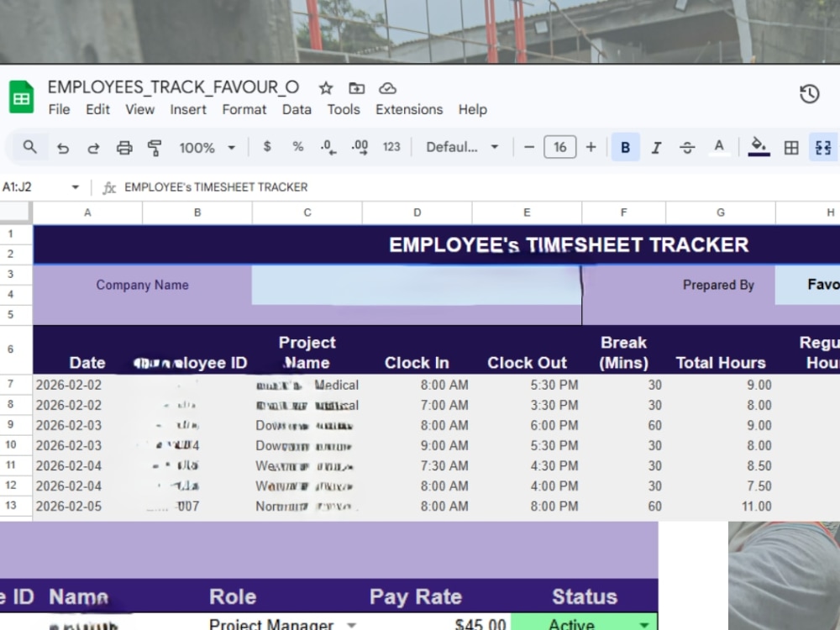Open the View menu
840x630 pixels.
pyautogui.click(x=139, y=109)
